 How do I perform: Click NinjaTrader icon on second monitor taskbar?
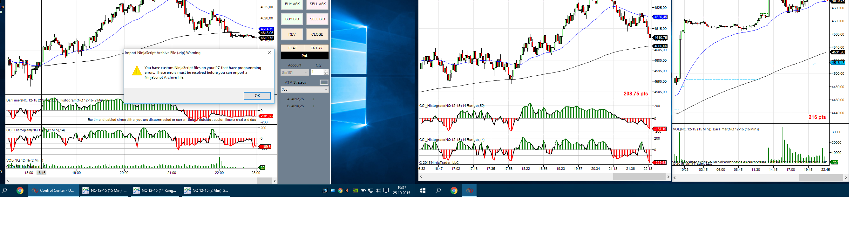point(469,191)
